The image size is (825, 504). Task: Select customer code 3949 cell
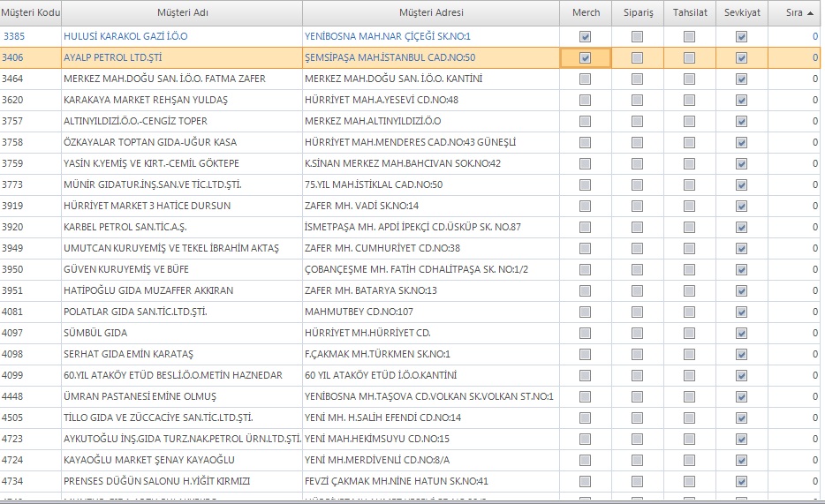tap(31, 249)
